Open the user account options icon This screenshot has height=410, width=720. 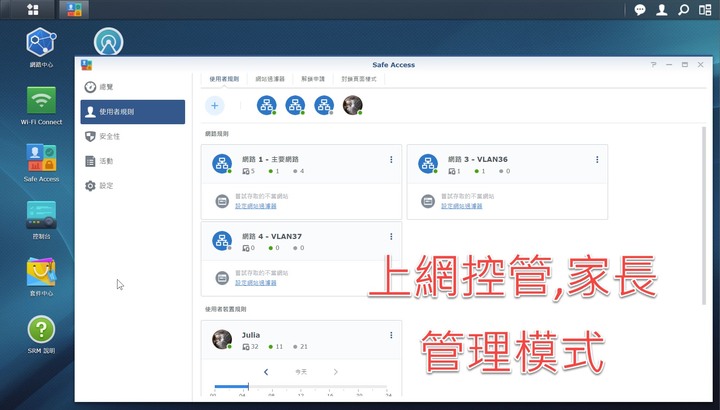pyautogui.click(x=662, y=10)
